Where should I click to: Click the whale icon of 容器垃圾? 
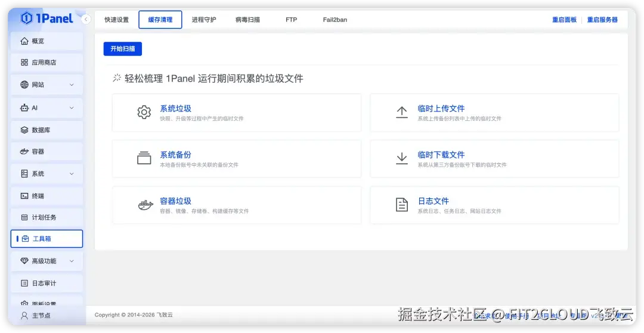(145, 205)
